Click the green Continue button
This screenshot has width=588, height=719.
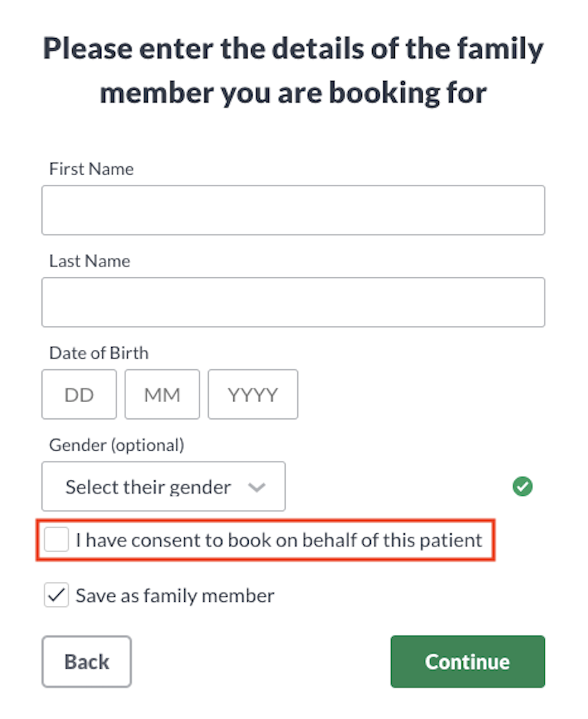(x=468, y=661)
